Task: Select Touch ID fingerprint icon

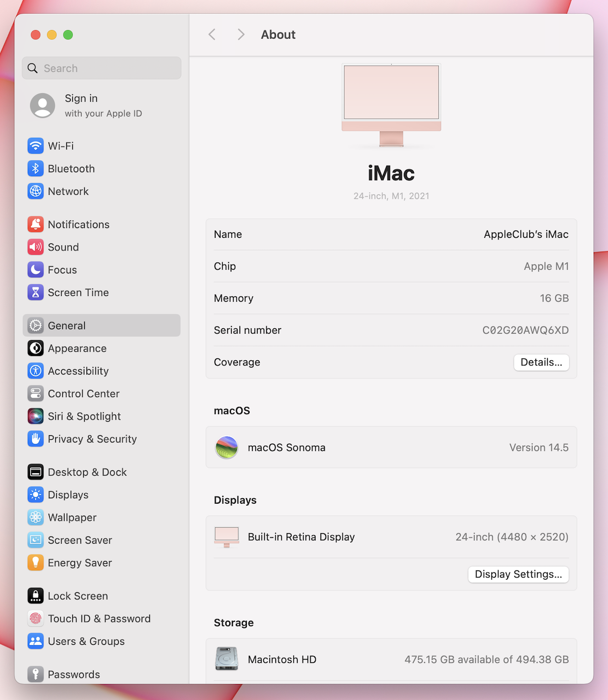Action: pyautogui.click(x=36, y=619)
